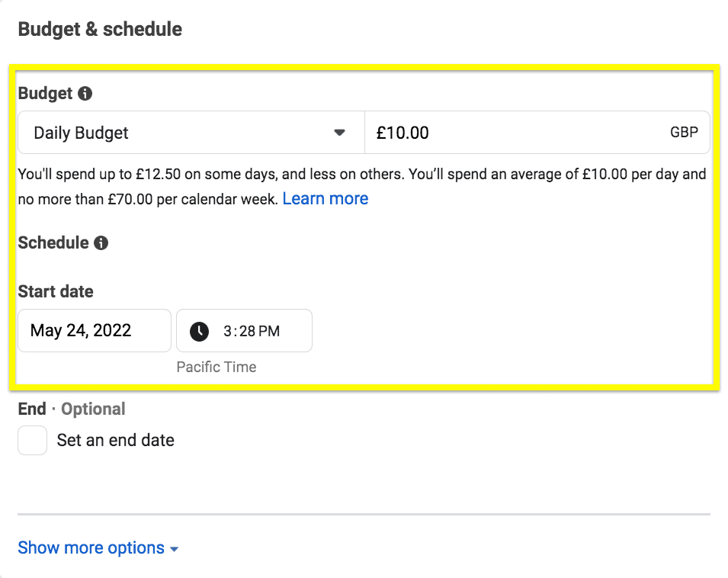Screen dimensions: 728x578
Task: Focus the £10.00 budget amount field
Action: (x=537, y=133)
